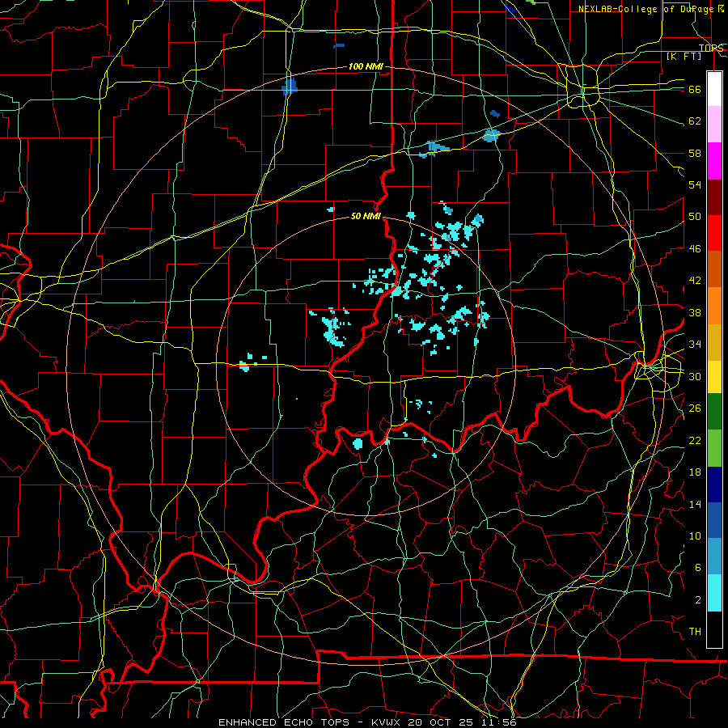
Task: Click the bright red swatch near 46
Action: pos(714,233)
